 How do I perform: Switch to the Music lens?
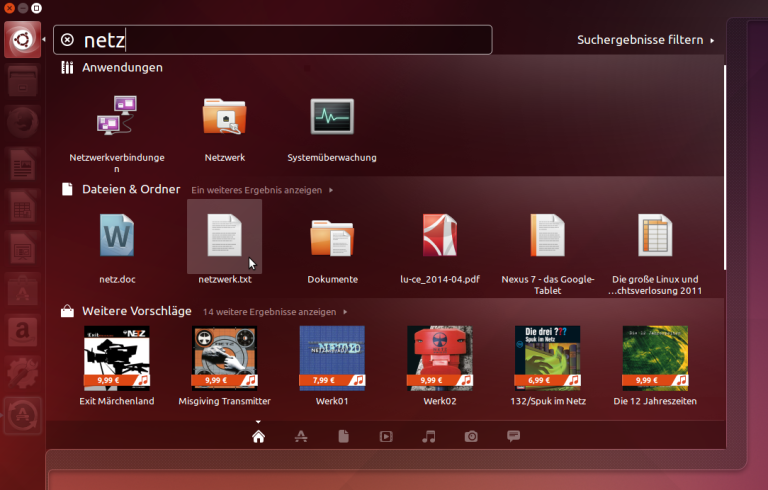(429, 436)
